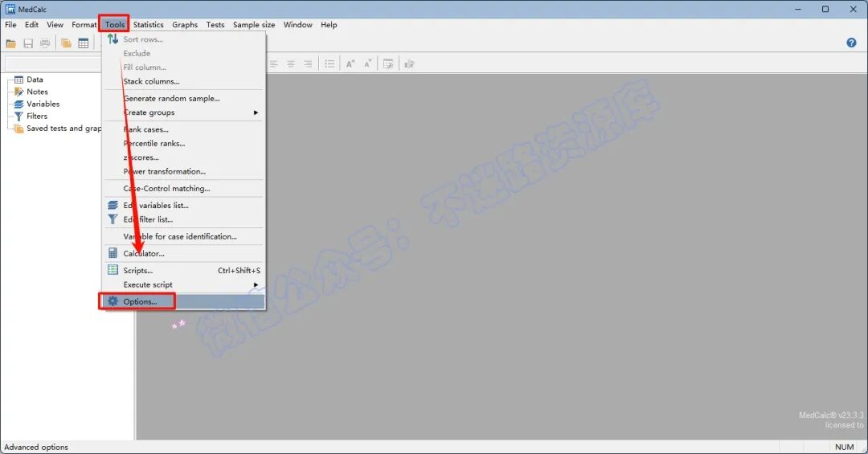
Task: Choose Calculator... menu entry
Action: tap(183, 253)
